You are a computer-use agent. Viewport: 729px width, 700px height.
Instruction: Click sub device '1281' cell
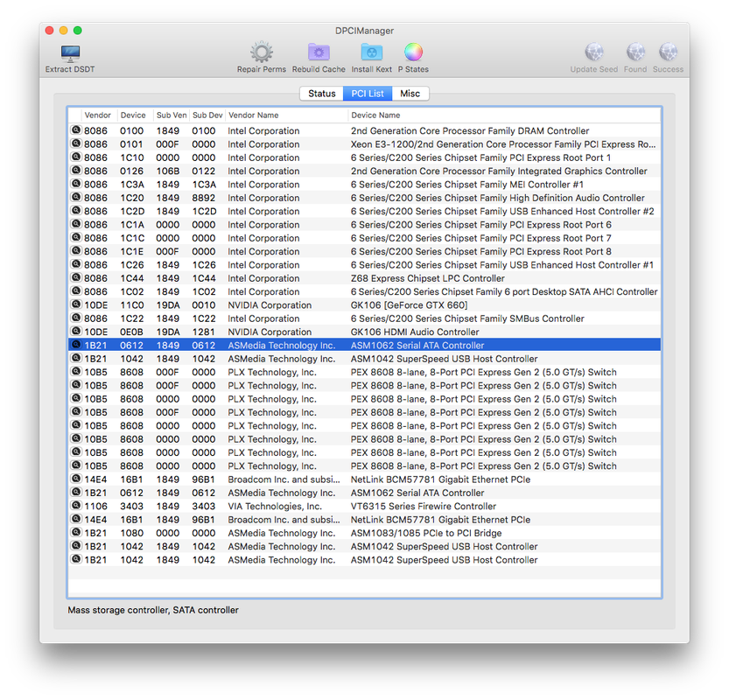(204, 332)
